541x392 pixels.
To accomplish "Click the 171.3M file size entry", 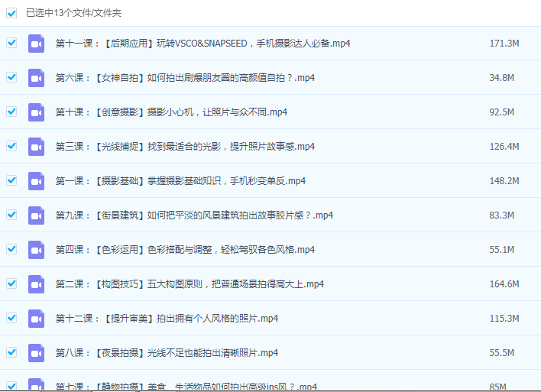I will [504, 44].
